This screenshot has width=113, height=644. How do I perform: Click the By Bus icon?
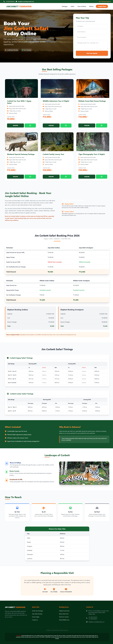click(x=71, y=508)
